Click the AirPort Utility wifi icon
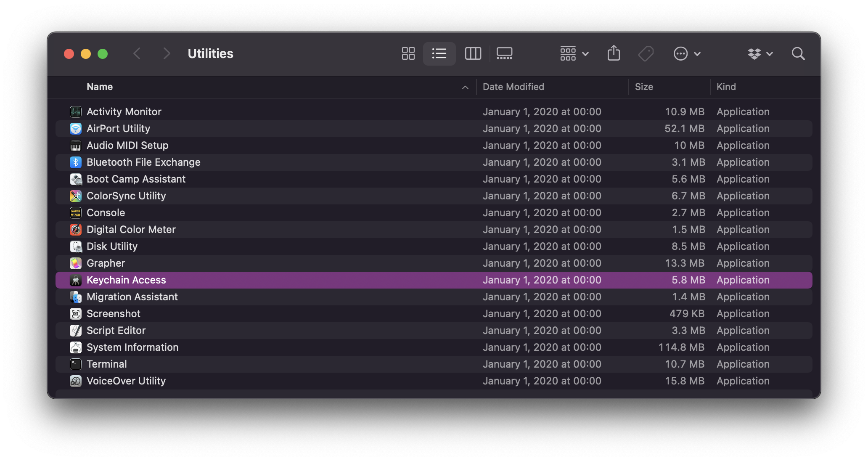868x461 pixels. coord(76,128)
